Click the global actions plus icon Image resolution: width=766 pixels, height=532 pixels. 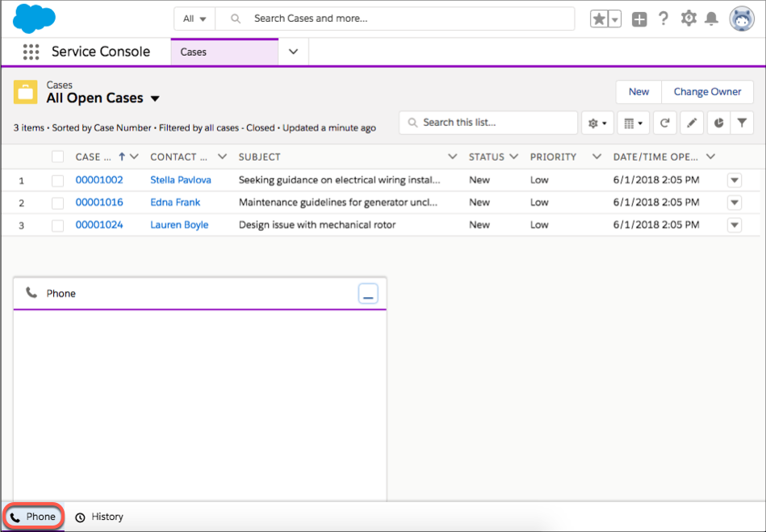[x=639, y=19]
